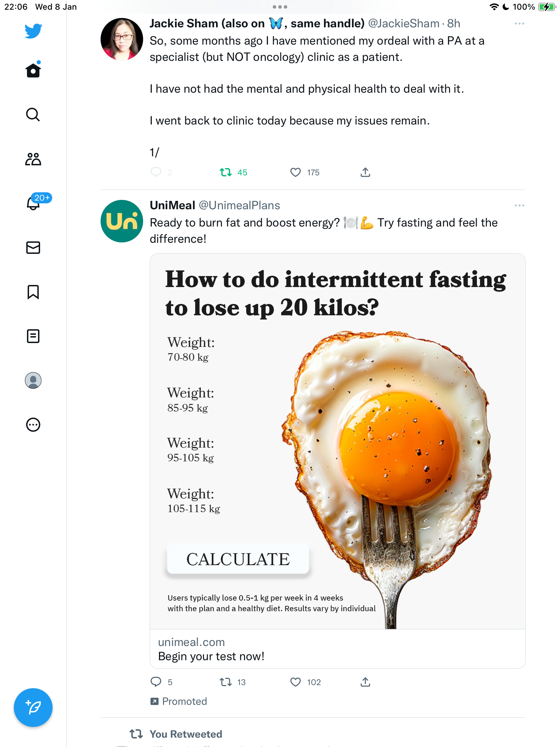Open the More circle menu icon
Viewport: 560px width, 747px height.
tap(33, 425)
